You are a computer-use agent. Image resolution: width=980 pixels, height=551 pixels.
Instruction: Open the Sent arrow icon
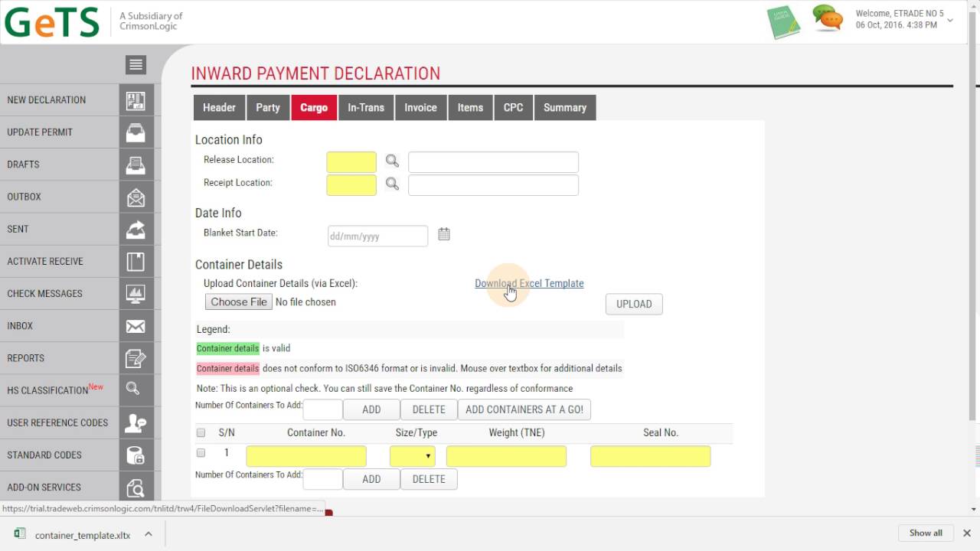click(136, 229)
